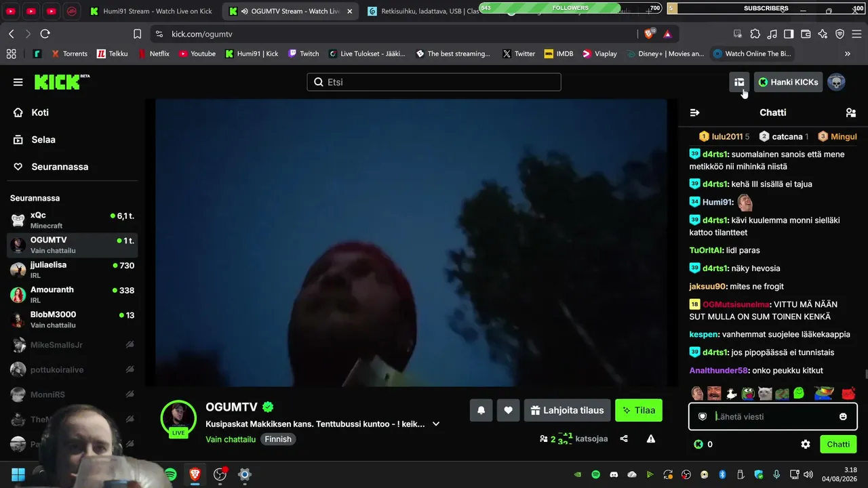Expand the stream title with the chevron
Viewport: 868px width, 488px height.
pyautogui.click(x=436, y=424)
